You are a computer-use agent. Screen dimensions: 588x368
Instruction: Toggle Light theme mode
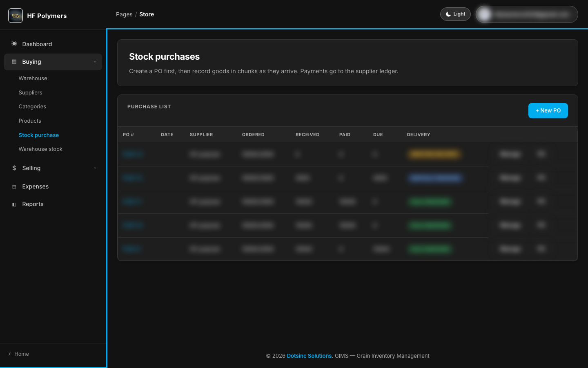(455, 14)
